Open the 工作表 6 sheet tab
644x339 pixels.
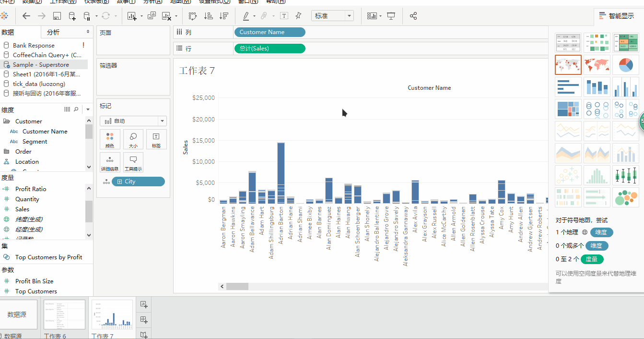[64, 315]
